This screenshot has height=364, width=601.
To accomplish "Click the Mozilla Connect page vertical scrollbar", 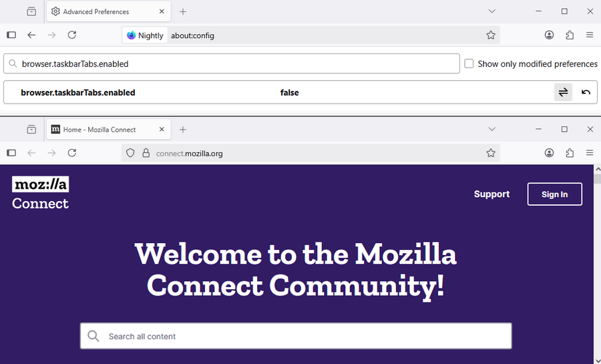I will [x=597, y=267].
